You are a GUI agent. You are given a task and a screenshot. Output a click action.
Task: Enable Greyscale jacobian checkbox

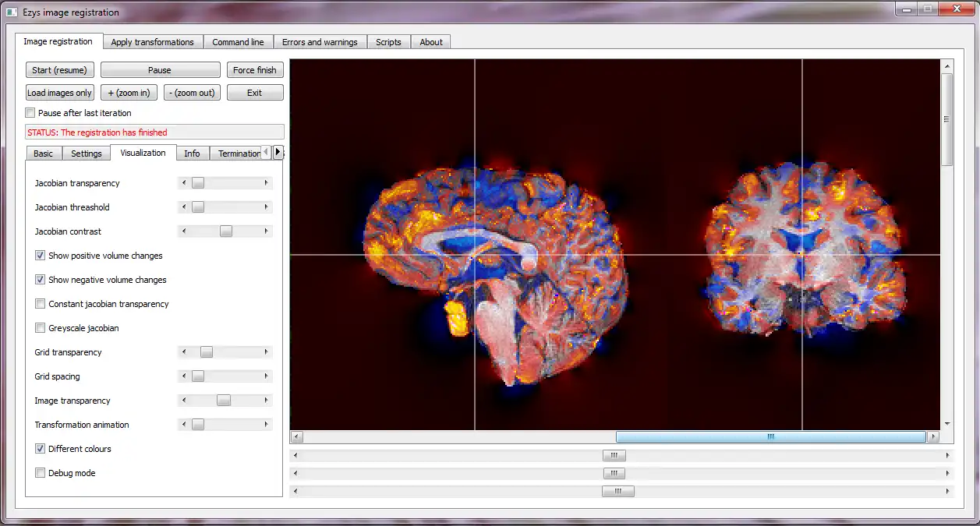click(40, 328)
